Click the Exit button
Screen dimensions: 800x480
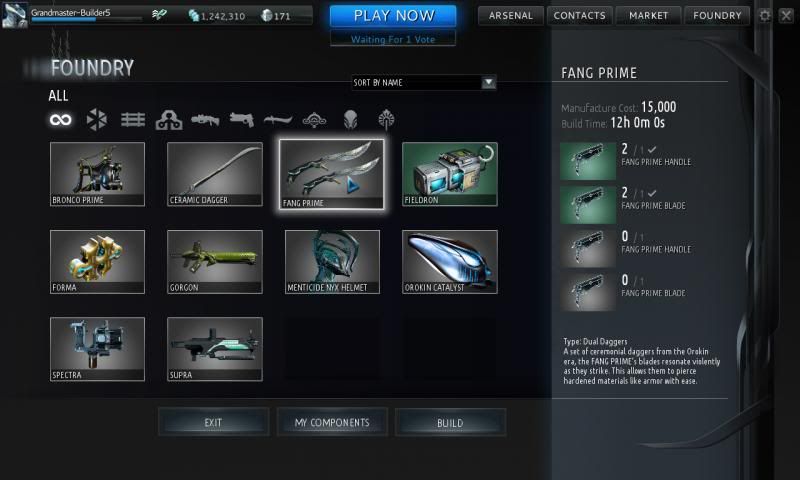pyautogui.click(x=213, y=422)
